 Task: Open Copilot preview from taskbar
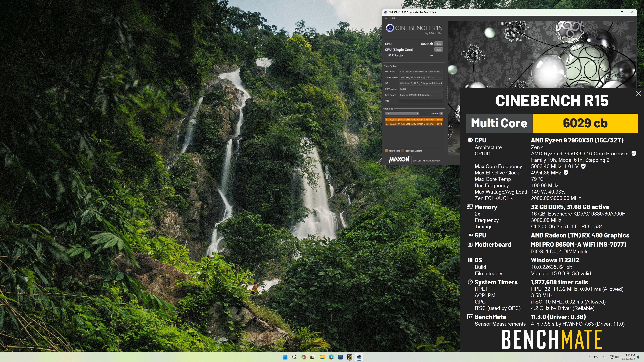point(304,357)
